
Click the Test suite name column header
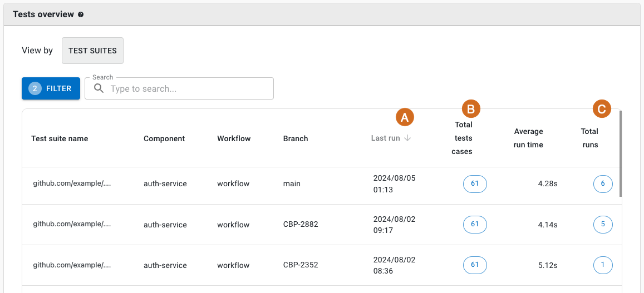click(x=60, y=138)
